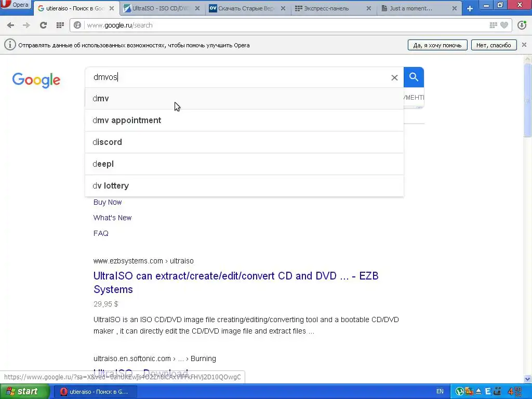532x399 pixels.
Task: Open the Opera menu button
Action: (x=16, y=5)
